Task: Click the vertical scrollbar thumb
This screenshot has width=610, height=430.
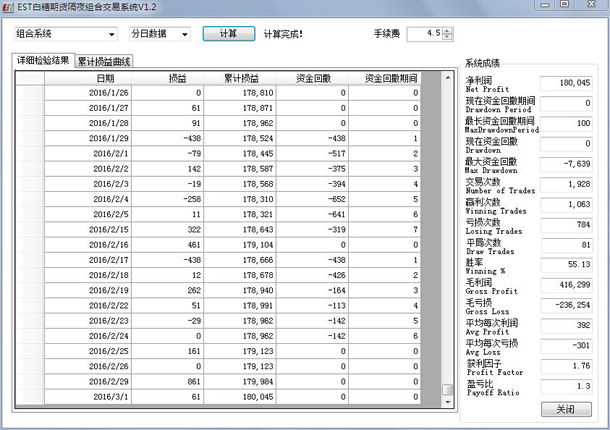Action: point(448,389)
